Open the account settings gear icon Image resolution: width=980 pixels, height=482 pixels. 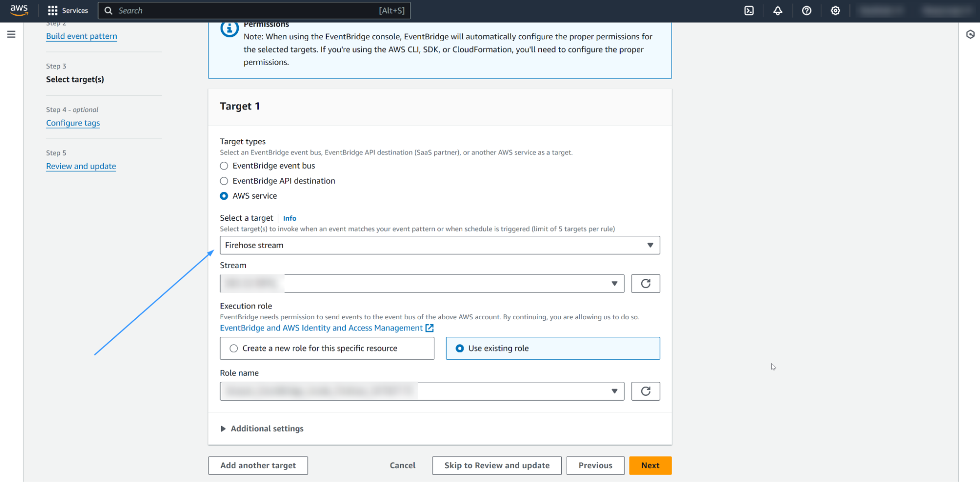click(x=835, y=10)
